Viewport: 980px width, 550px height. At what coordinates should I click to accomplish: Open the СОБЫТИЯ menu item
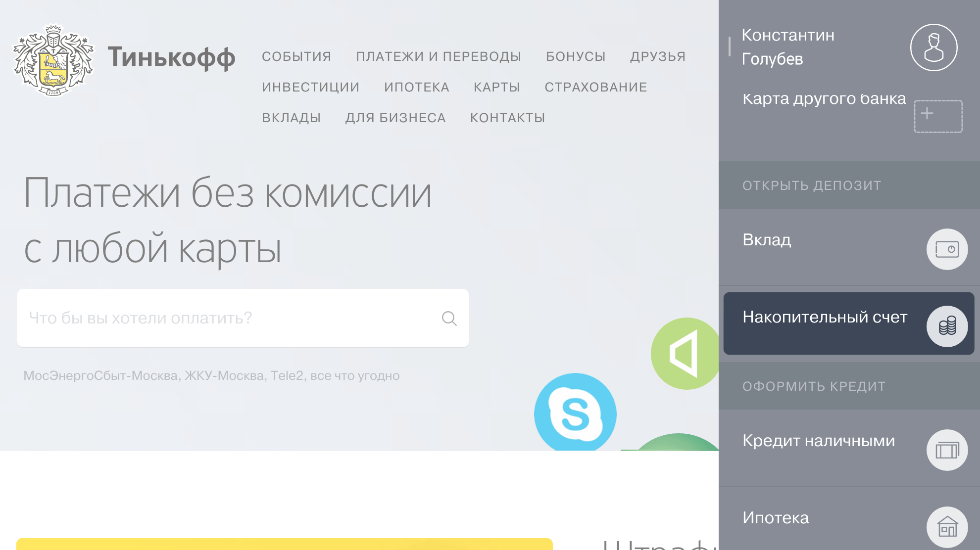pos(296,56)
